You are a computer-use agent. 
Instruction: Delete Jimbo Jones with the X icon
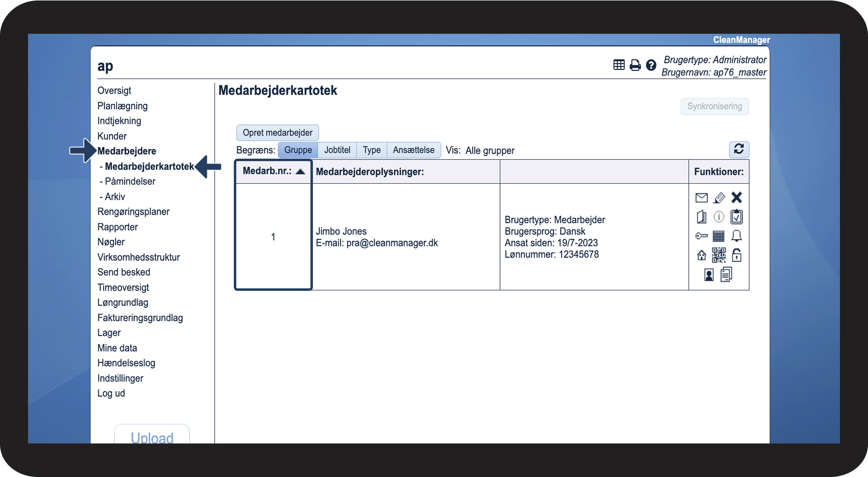(x=736, y=197)
